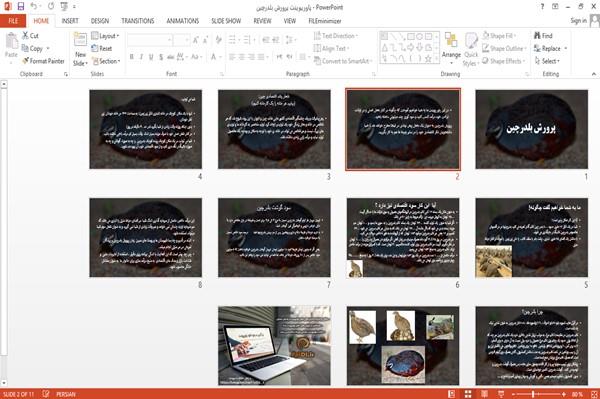
Task: Click the spell check icon in status bar
Action: pos(46,394)
